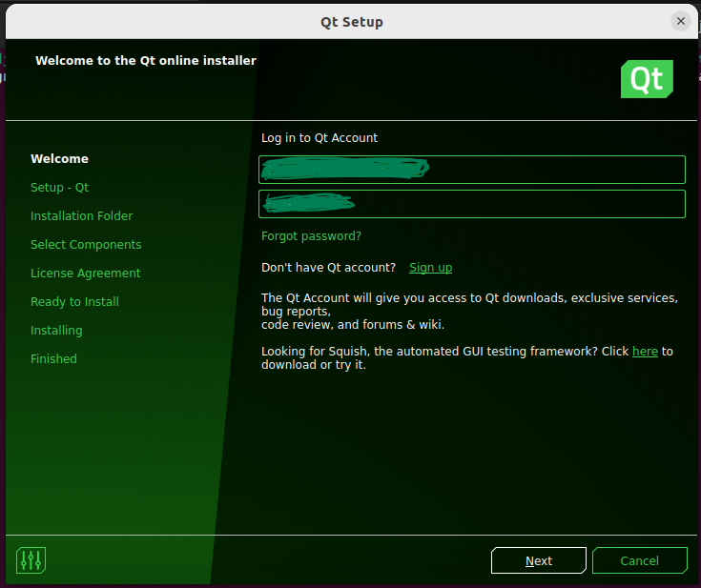The image size is (701, 588).
Task: Select the Ready to Install step
Action: tap(74, 301)
